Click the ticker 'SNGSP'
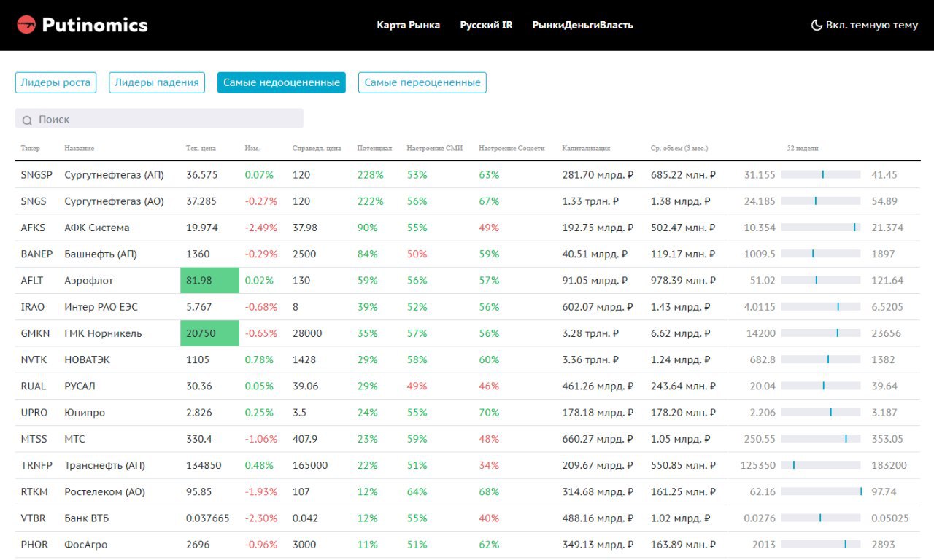Viewport: 934px width, 560px height. point(36,175)
